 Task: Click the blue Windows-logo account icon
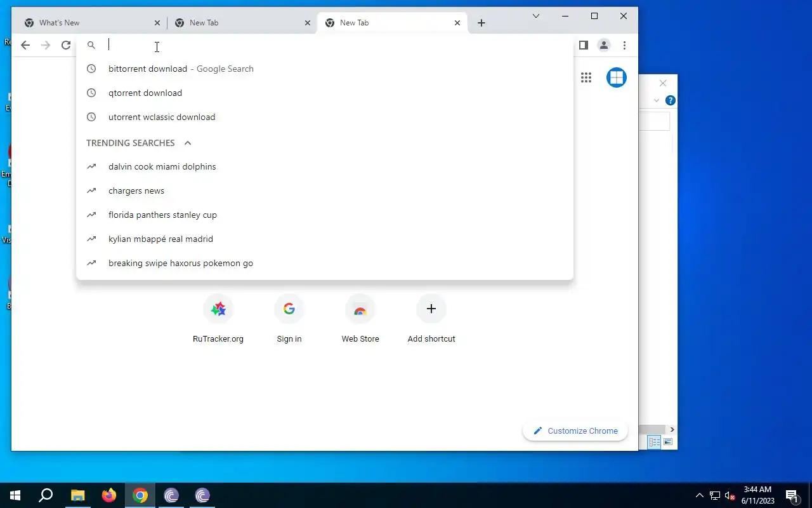617,77
